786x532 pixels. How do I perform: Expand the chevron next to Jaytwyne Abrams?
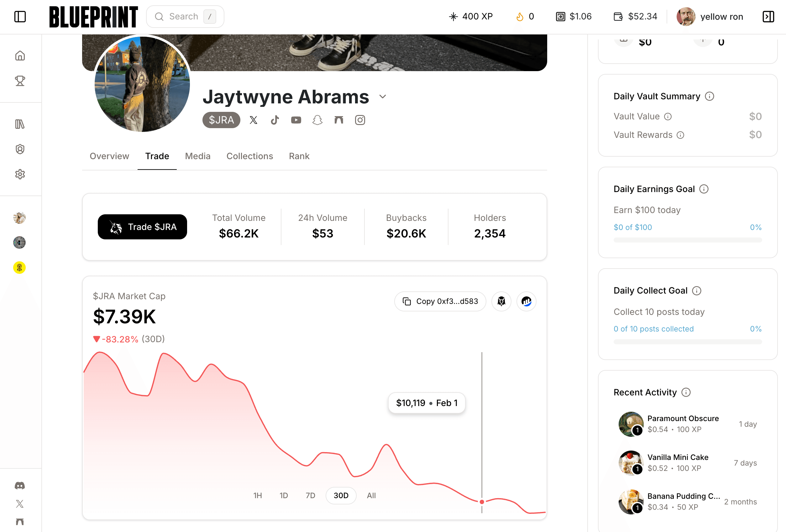[383, 97]
